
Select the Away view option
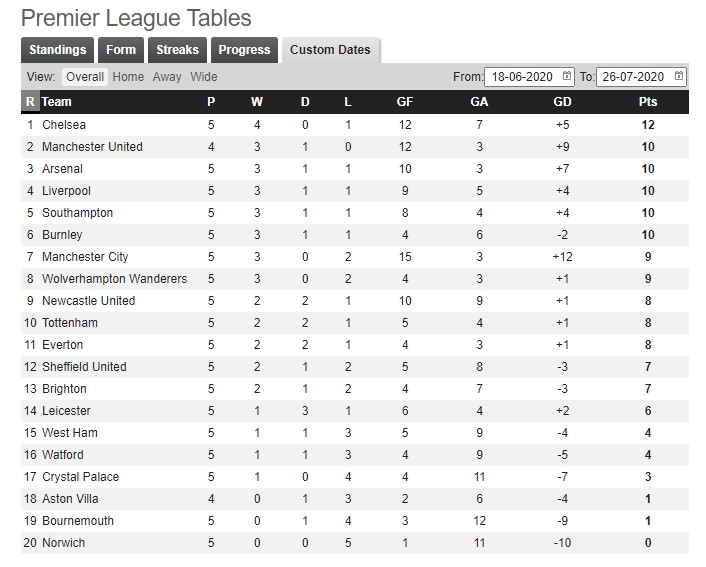(167, 77)
